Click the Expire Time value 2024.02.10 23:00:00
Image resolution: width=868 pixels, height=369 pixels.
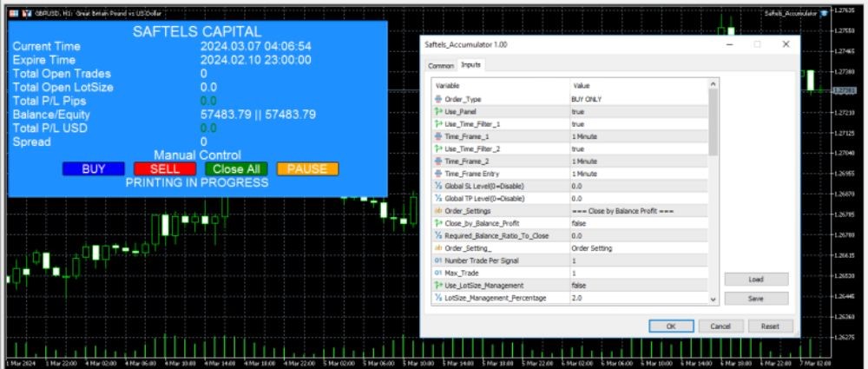click(256, 60)
